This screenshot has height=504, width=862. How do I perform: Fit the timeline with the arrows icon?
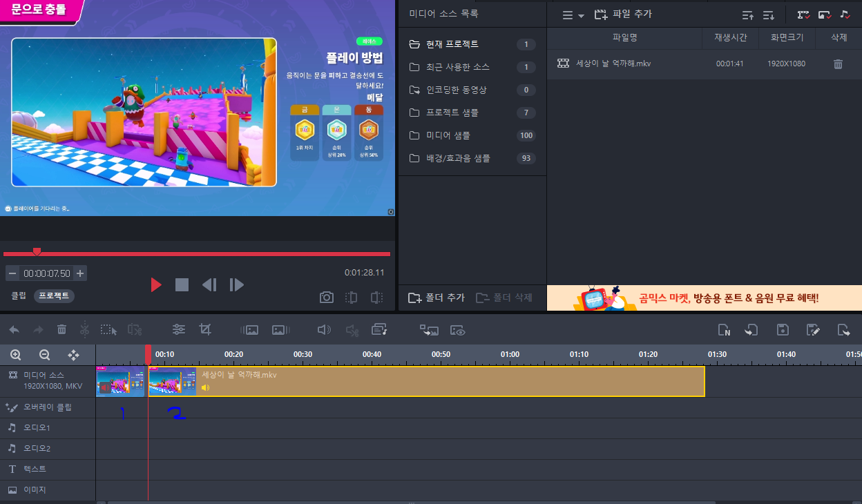[73, 355]
